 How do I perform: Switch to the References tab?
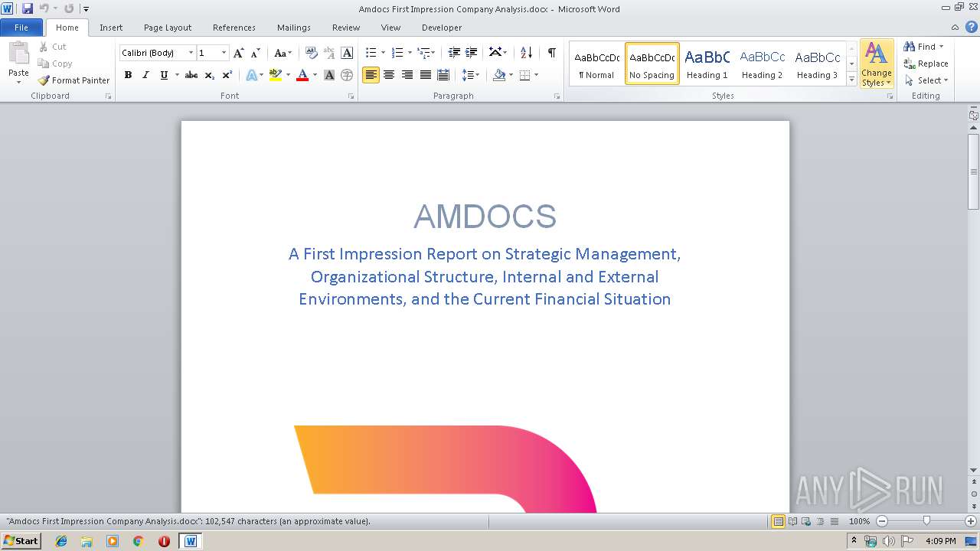tap(234, 28)
